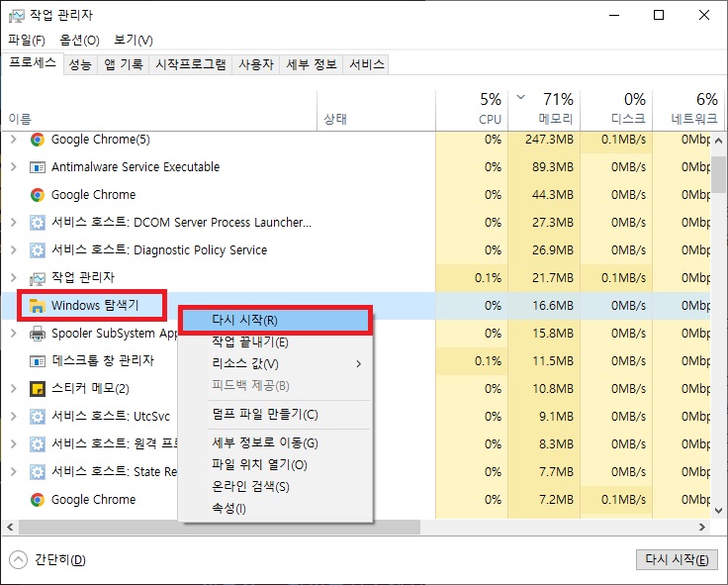Image resolution: width=728 pixels, height=585 pixels.
Task: Click the 스티커 메모 yellow note icon
Action: point(38,389)
